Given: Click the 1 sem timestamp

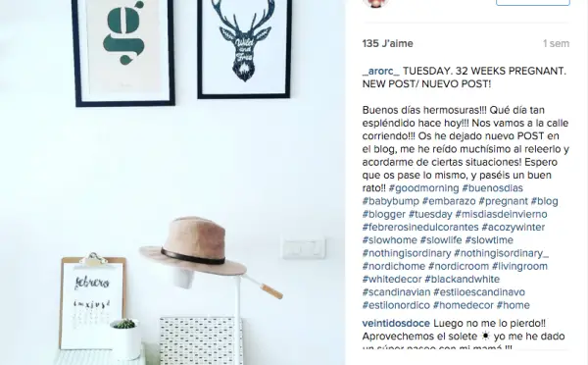Looking at the screenshot, I should [x=556, y=43].
